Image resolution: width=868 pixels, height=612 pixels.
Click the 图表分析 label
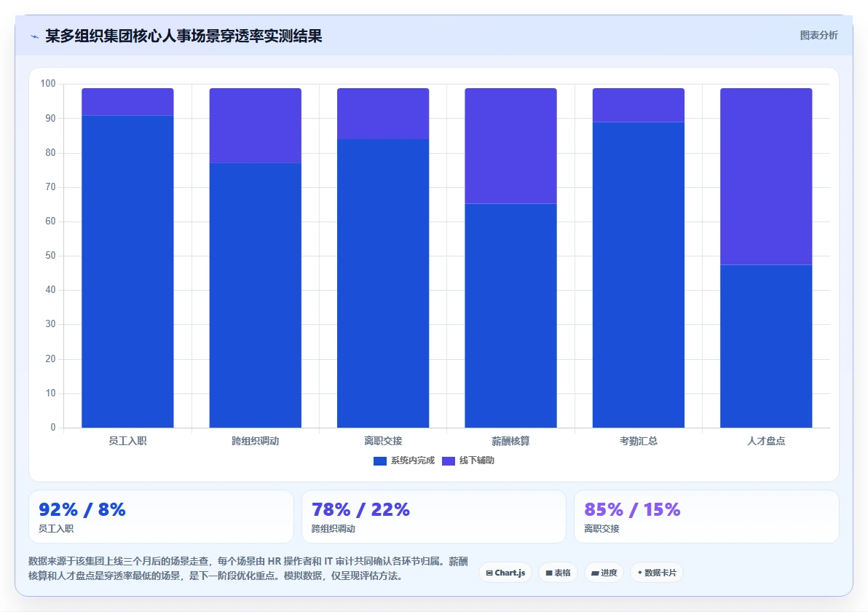tap(818, 36)
